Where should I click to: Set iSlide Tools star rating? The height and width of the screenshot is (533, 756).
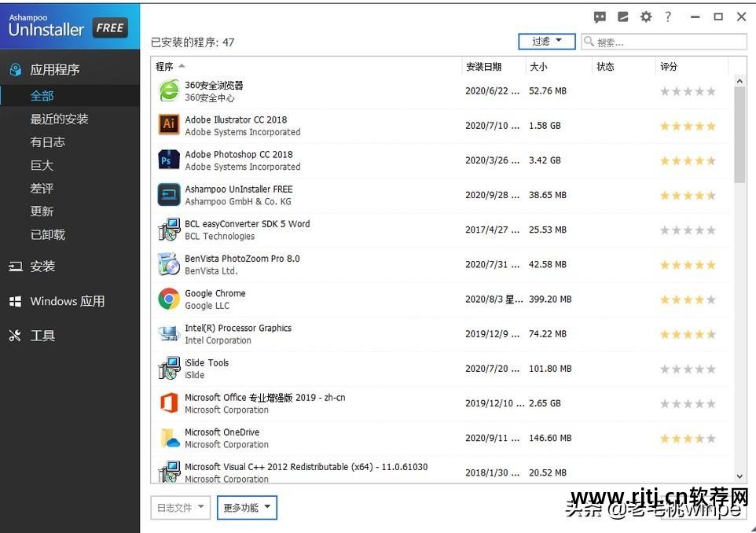pos(688,369)
